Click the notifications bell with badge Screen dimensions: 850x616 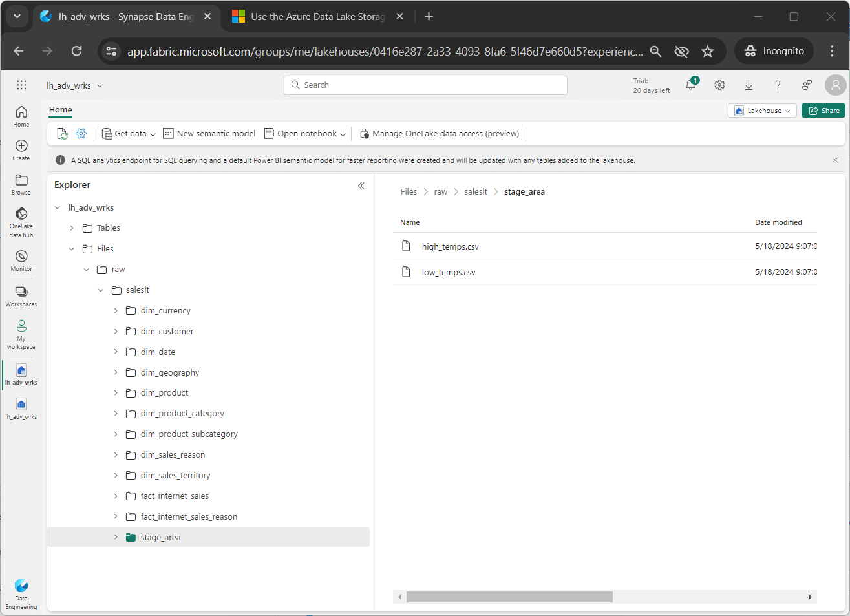(690, 85)
